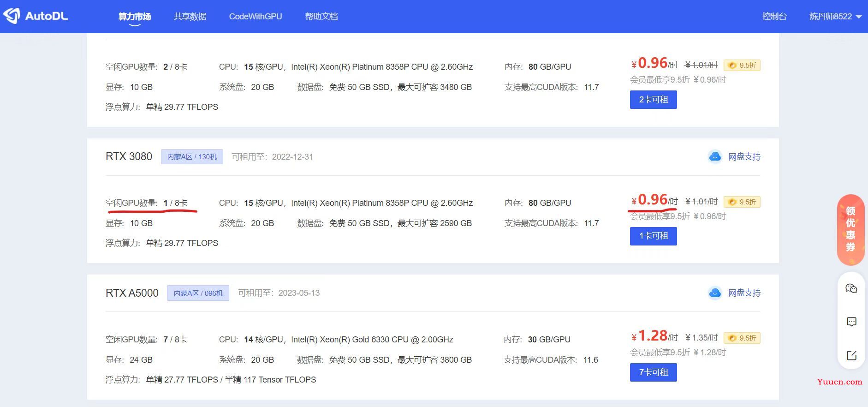Click the 7卡可租 button for RTX A5000

click(x=653, y=372)
